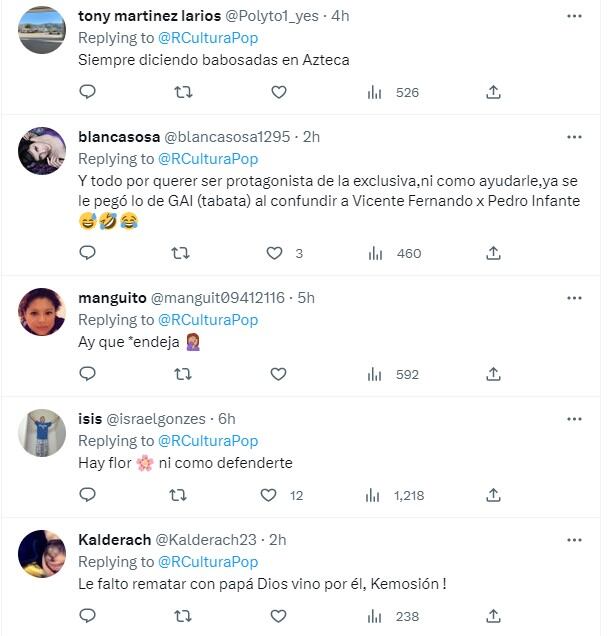Like blancasosa's tweet with 3 likes

[275, 253]
